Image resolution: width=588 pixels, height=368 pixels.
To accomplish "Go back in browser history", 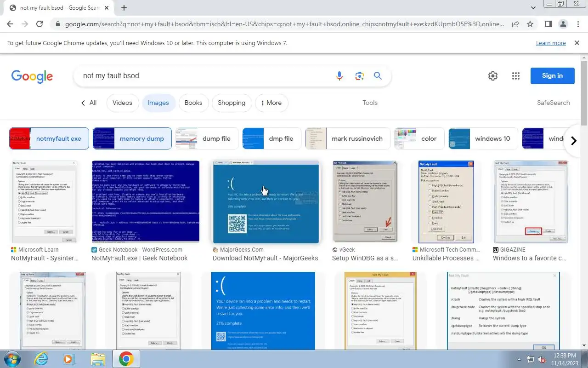I will 10,24.
